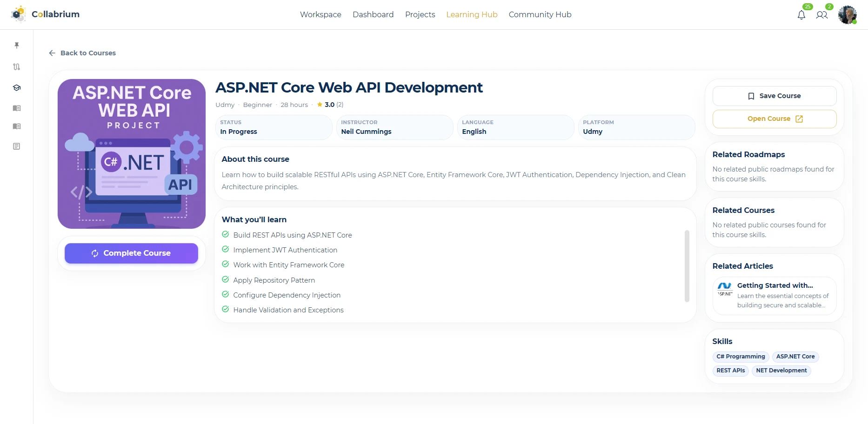Open the Community Hub tab
868x424 pixels.
tap(540, 14)
